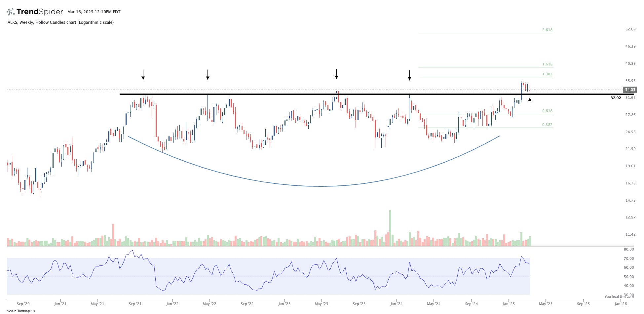Click the Mar 16, 2025 timestamp text

[x=94, y=12]
